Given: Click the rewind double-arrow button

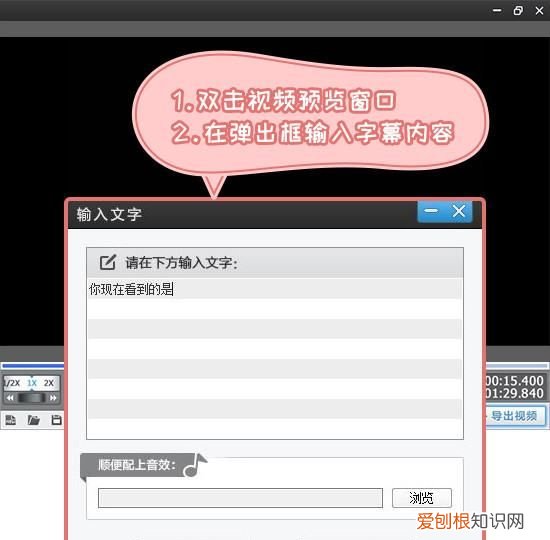Looking at the screenshot, I should pos(10,398).
